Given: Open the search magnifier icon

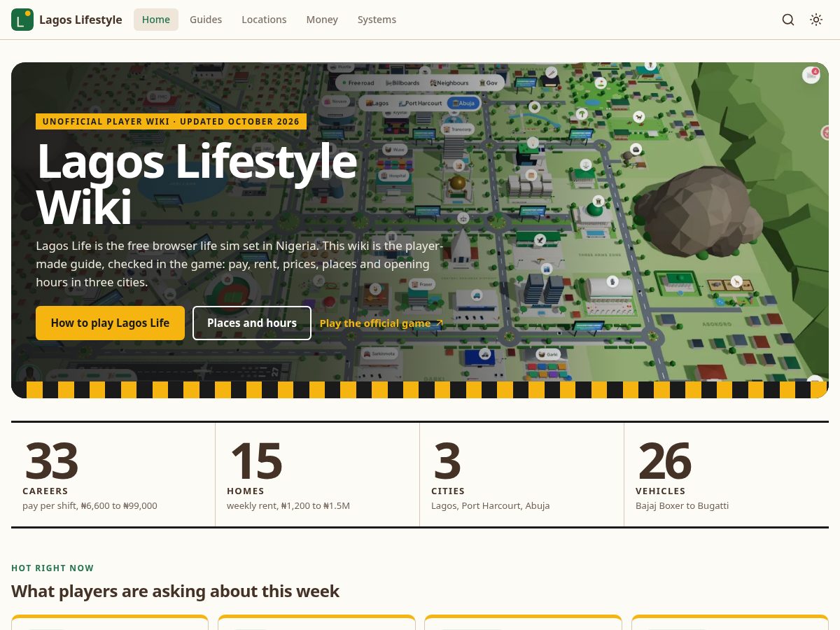Looking at the screenshot, I should pos(788,20).
